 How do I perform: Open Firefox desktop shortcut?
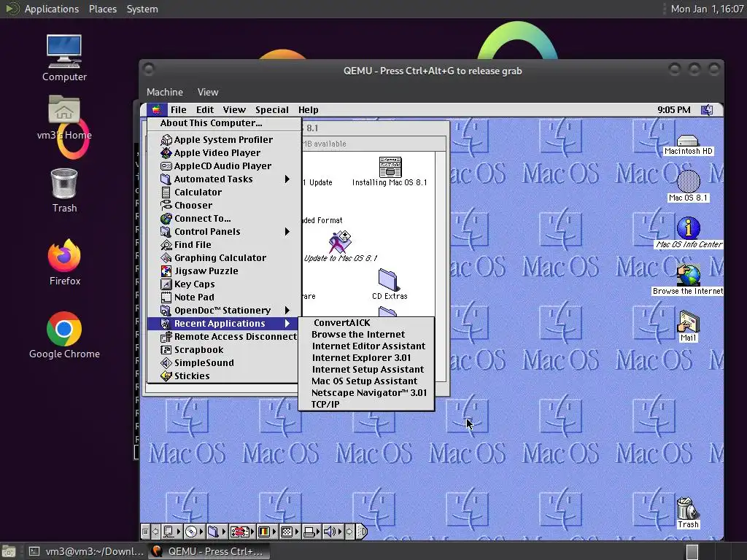tap(64, 262)
